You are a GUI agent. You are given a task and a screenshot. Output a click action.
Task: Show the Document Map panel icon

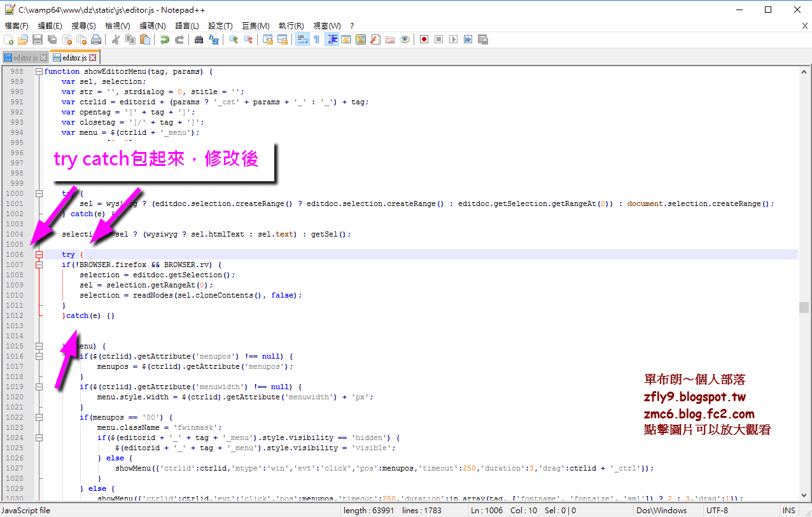(x=361, y=39)
